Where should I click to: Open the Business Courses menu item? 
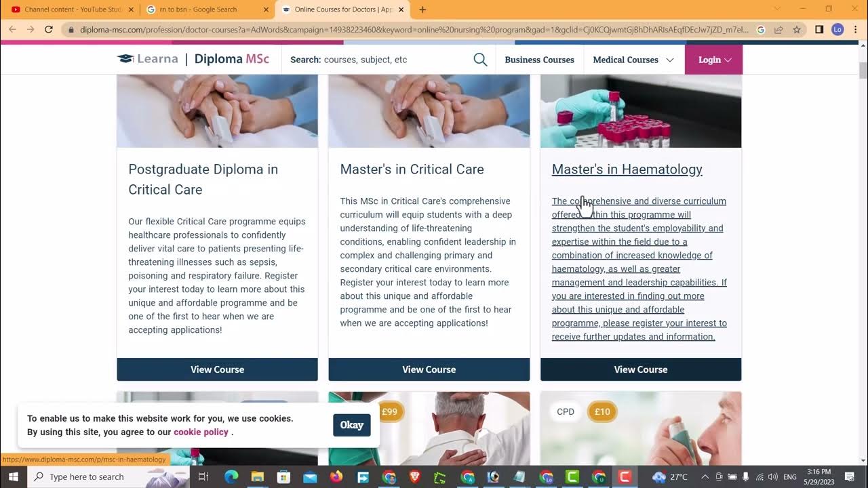[x=539, y=60]
